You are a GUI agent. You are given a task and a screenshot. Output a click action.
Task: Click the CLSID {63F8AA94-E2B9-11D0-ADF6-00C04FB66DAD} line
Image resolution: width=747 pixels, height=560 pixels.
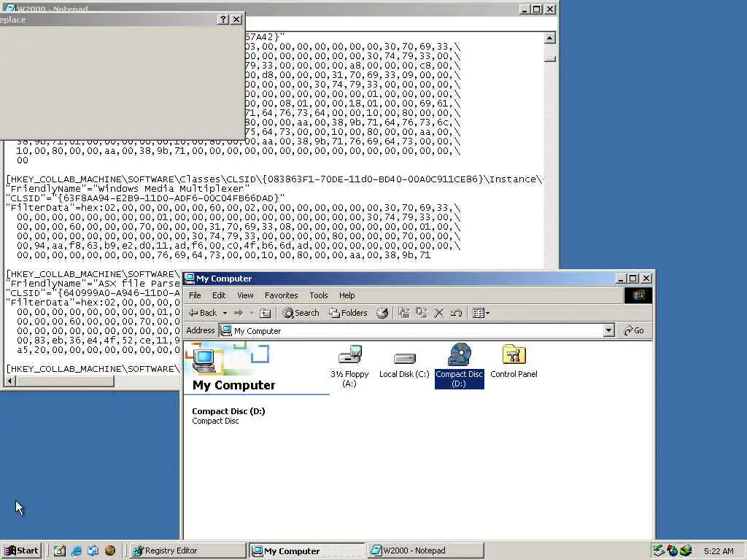145,198
